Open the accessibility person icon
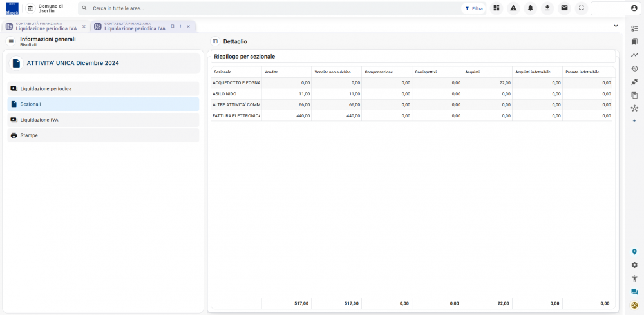644x315 pixels. (634, 278)
